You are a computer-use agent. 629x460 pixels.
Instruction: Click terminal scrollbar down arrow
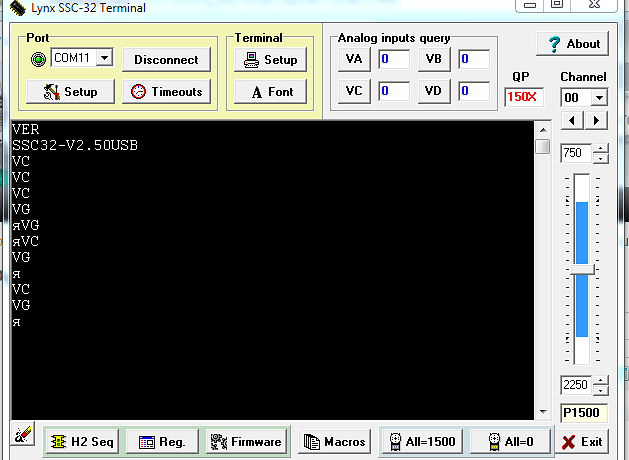tap(543, 411)
